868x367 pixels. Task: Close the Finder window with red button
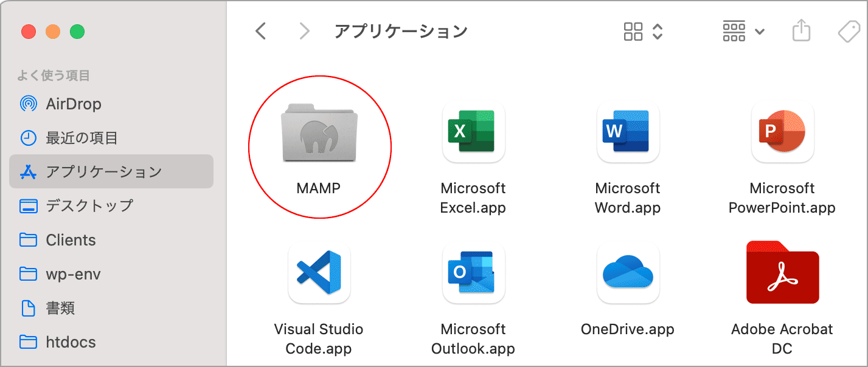tap(29, 32)
